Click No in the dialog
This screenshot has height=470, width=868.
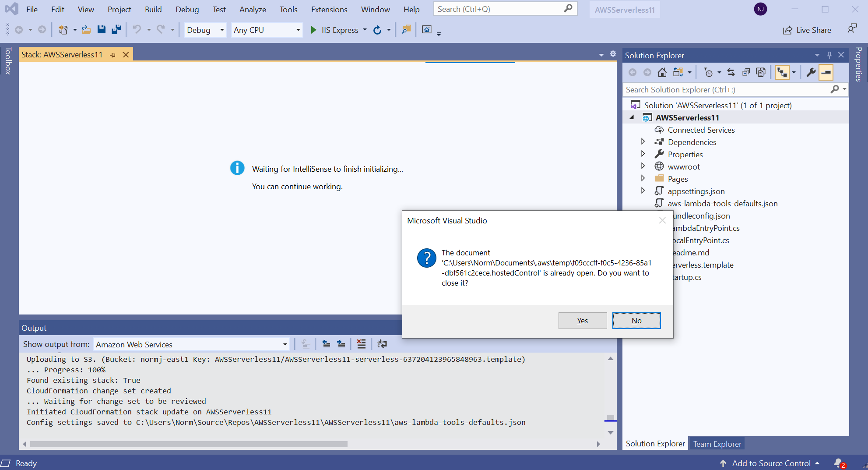(x=636, y=321)
